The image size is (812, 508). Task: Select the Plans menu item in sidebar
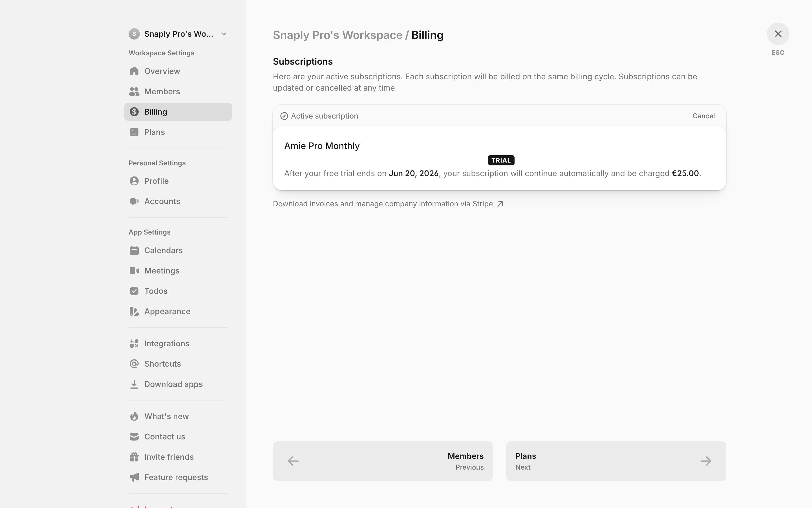[178, 132]
